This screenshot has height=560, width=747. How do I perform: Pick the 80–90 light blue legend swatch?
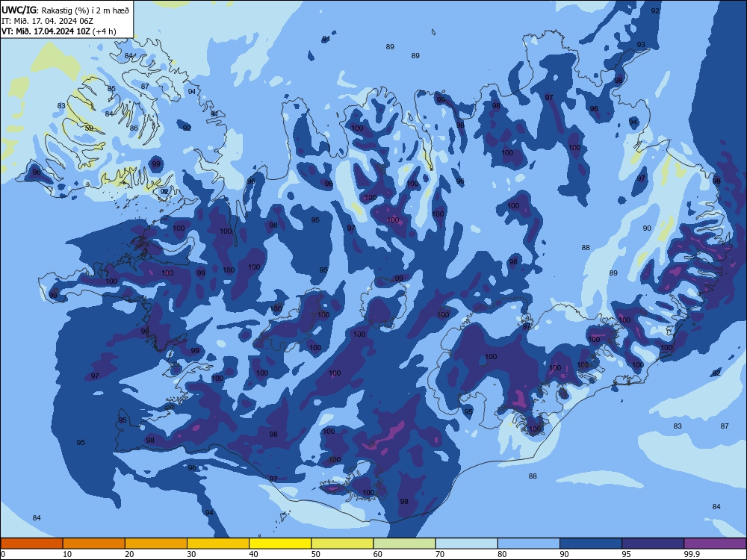click(529, 544)
